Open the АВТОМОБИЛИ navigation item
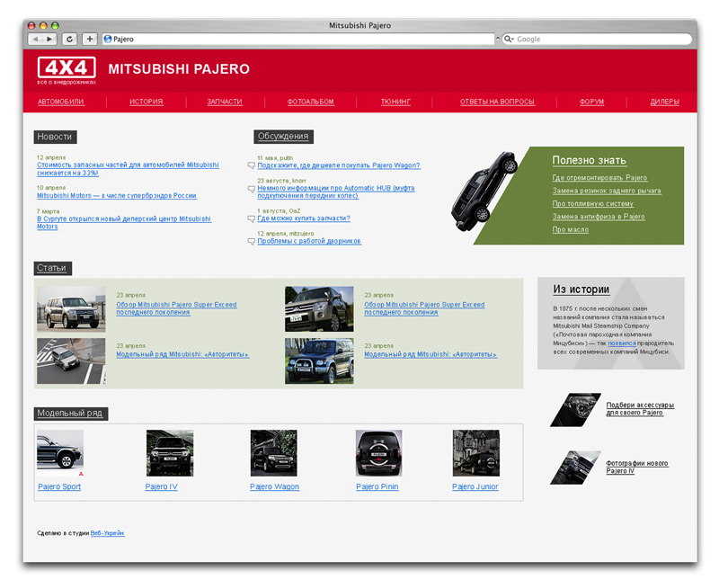This screenshot has width=719, height=588. (61, 102)
